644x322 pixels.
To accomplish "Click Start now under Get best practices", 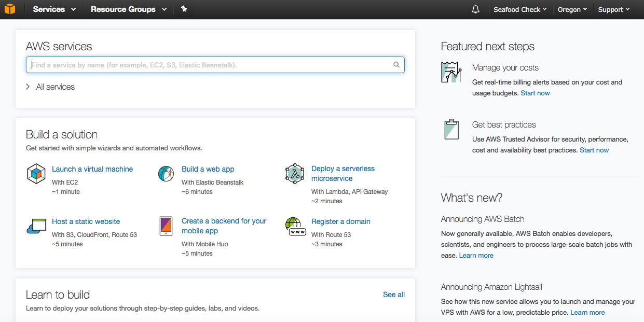I will (x=594, y=150).
